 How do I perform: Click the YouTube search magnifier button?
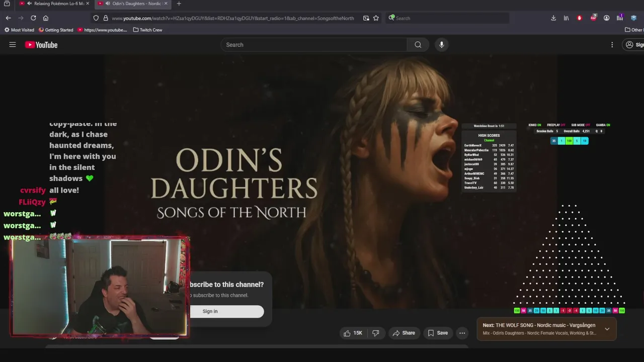click(x=418, y=45)
